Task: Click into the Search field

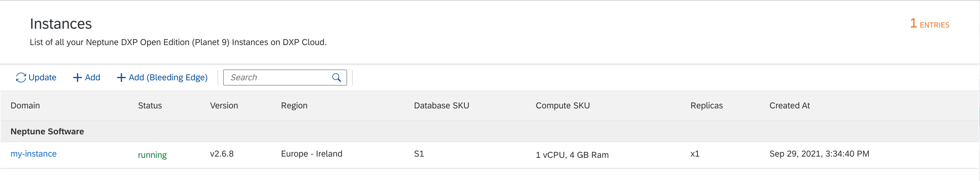Action: [x=285, y=78]
